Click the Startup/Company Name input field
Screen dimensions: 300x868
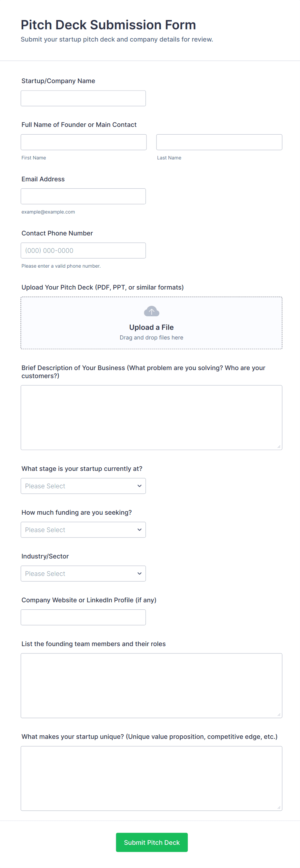pyautogui.click(x=83, y=98)
